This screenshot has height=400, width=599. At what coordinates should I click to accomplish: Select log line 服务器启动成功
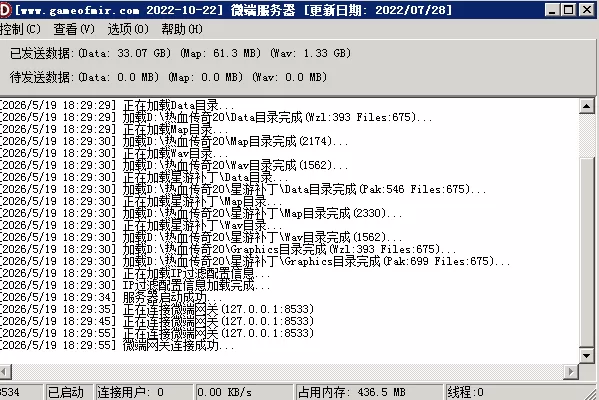[x=111, y=298]
